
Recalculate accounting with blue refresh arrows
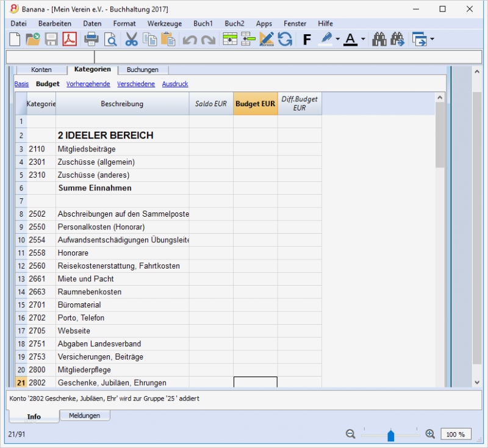[x=285, y=40]
